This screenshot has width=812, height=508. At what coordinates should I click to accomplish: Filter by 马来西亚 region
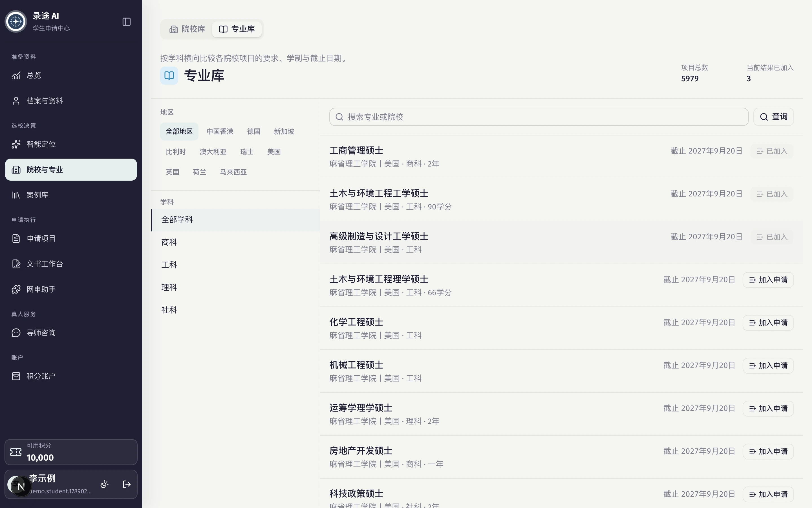pyautogui.click(x=233, y=172)
